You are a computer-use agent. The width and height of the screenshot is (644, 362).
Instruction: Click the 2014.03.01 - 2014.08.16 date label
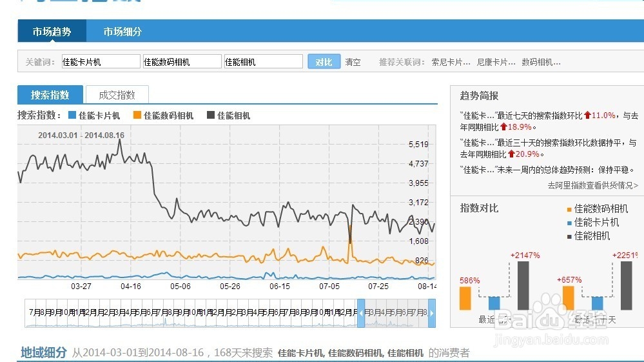tap(81, 135)
